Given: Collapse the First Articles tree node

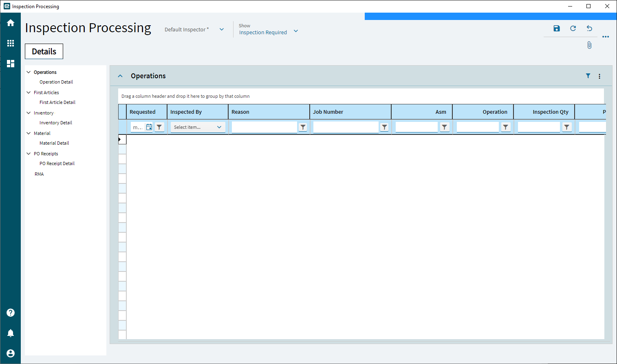Looking at the screenshot, I should 29,93.
